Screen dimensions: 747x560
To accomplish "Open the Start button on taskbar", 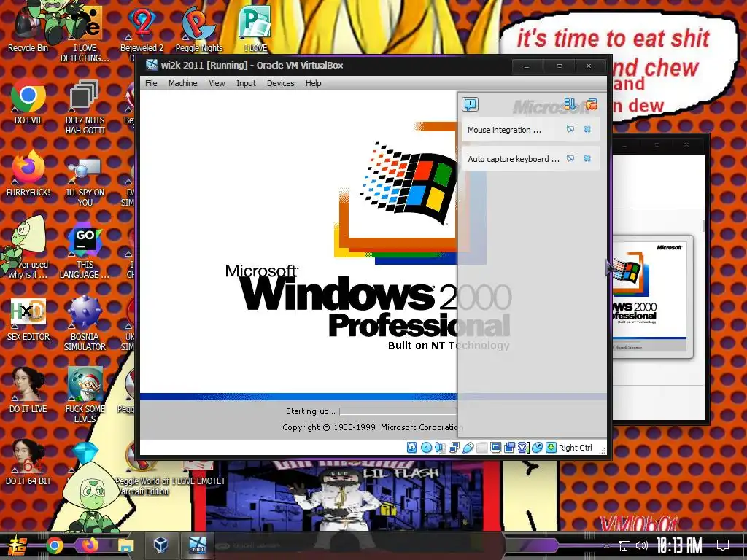I will [18, 545].
